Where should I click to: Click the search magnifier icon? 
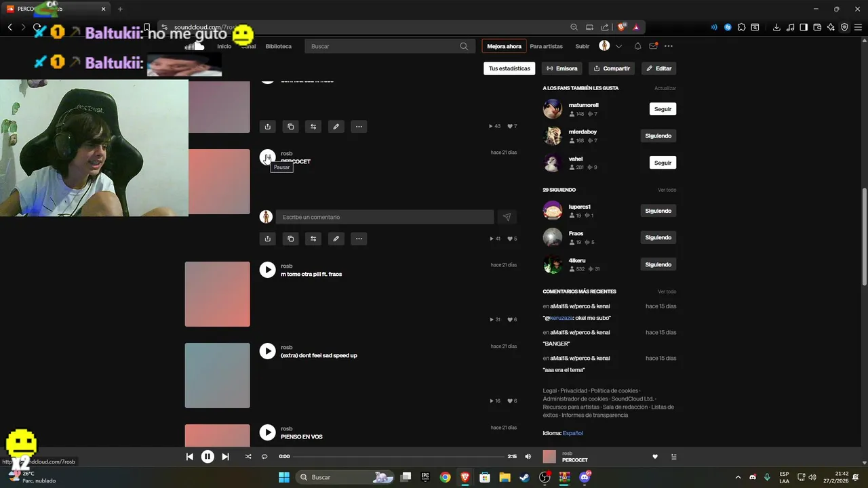pos(464,46)
